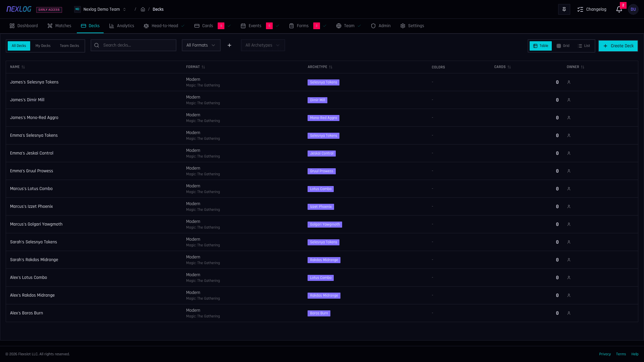
Task: Open the Help link
Action: 635,354
